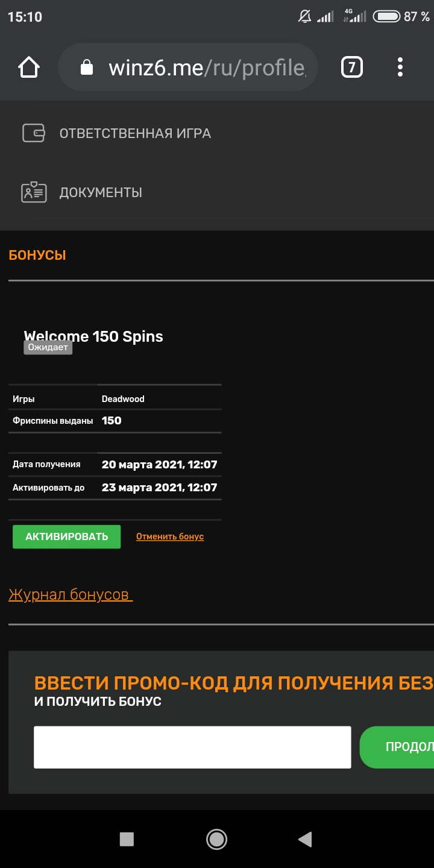Open the ДОКУМЕНТЫ menu item
Image resolution: width=434 pixels, height=868 pixels.
[101, 193]
